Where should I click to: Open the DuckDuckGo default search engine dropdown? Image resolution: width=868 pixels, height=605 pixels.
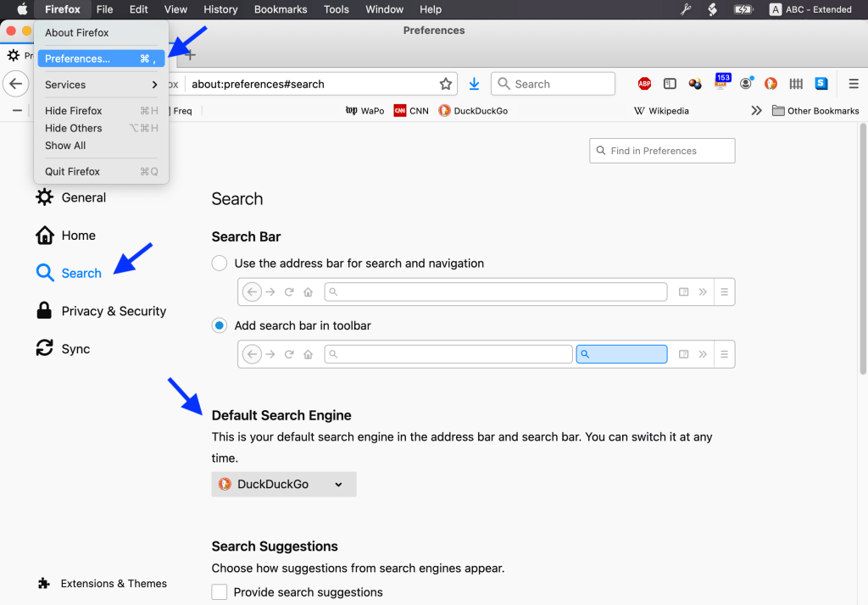point(284,485)
